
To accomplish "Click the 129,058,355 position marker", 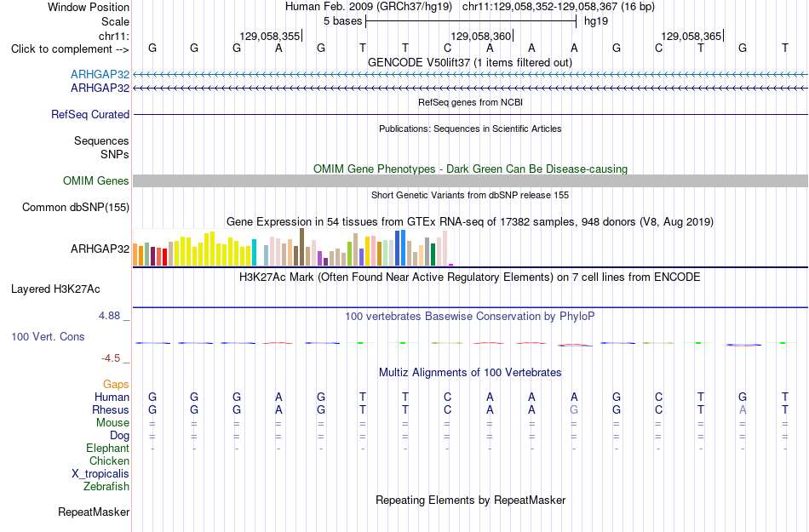I will [270, 36].
